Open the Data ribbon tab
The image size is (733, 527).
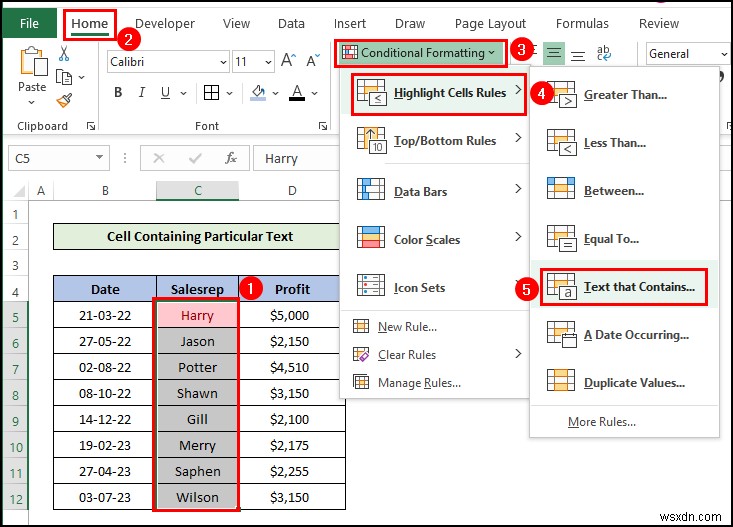point(291,23)
